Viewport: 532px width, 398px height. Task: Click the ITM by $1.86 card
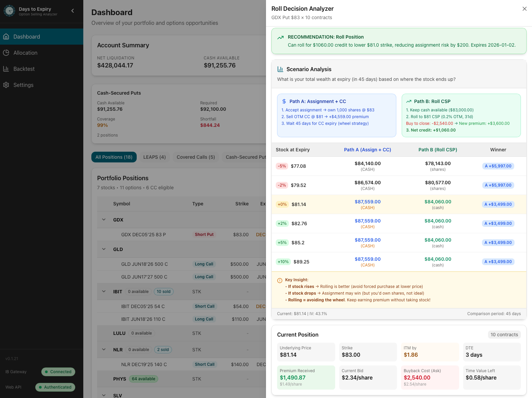tap(430, 352)
